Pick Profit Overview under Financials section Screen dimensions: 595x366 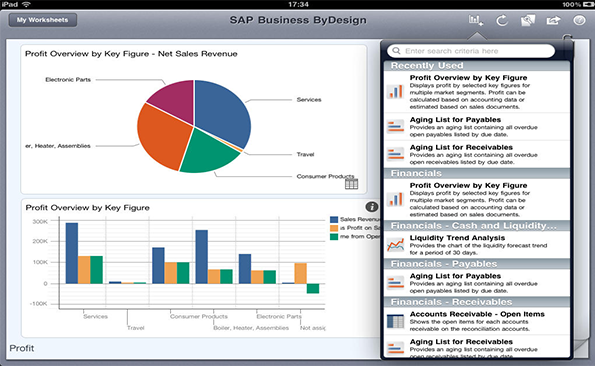pyautogui.click(x=477, y=199)
